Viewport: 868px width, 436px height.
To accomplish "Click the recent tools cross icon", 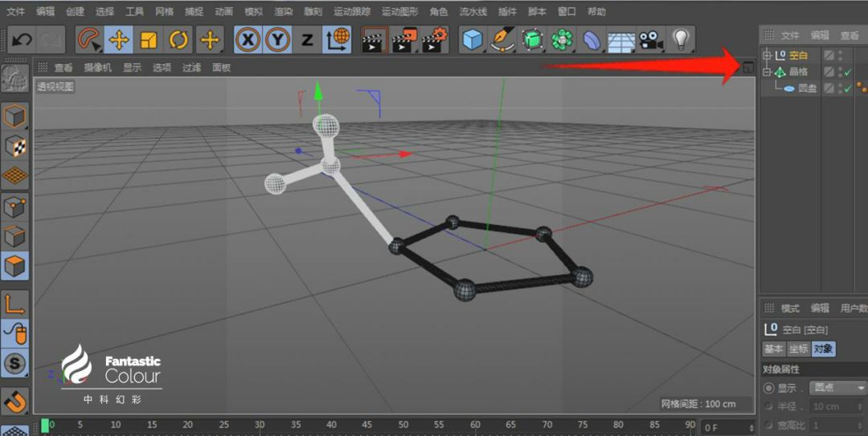I will (x=210, y=40).
